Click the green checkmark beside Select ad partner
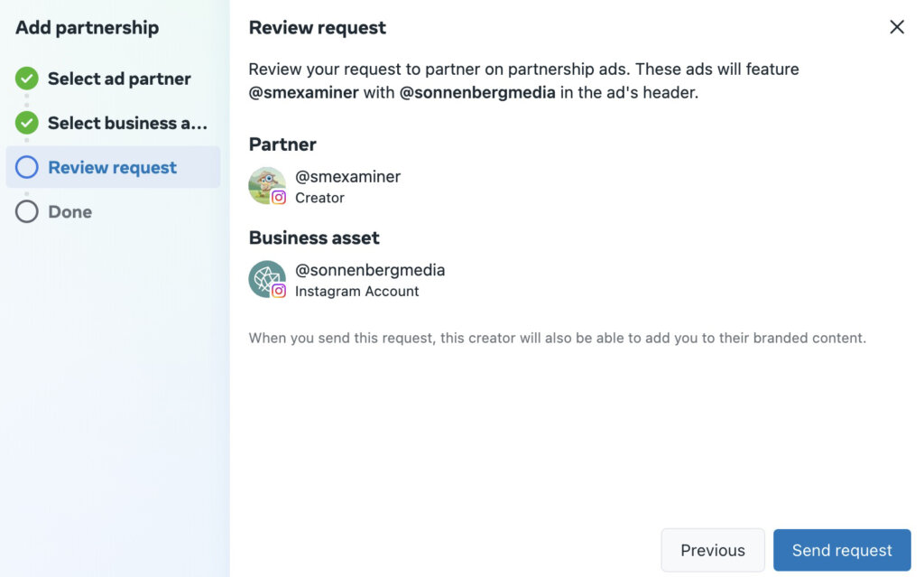Screen dimensions: 924x577 pos(27,79)
